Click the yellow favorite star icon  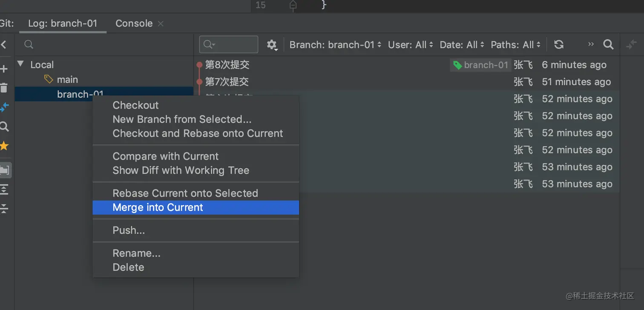click(x=4, y=146)
